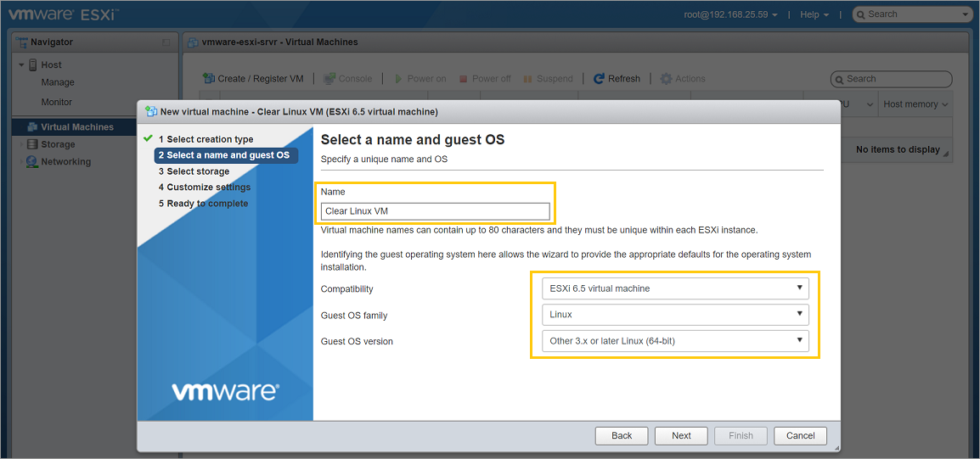Click the Create / Register VM icon
Image resolution: width=980 pixels, height=459 pixels.
tap(209, 79)
